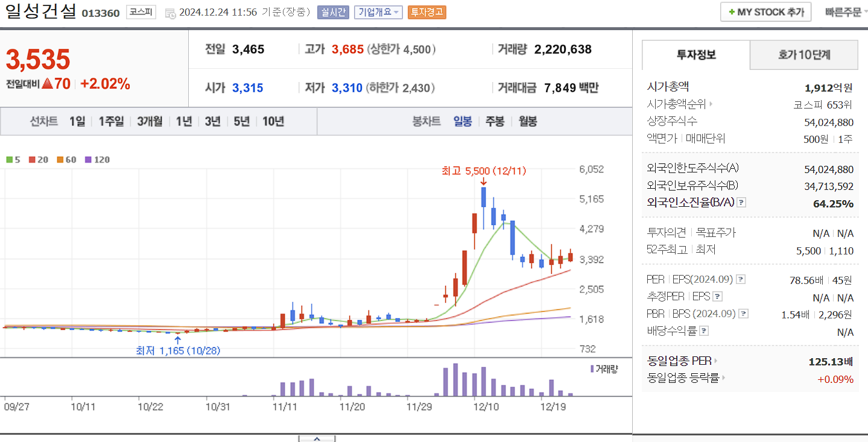Image resolution: width=868 pixels, height=442 pixels.
Task: Open the 추정PER EPS help tooltip icon
Action: (x=717, y=296)
